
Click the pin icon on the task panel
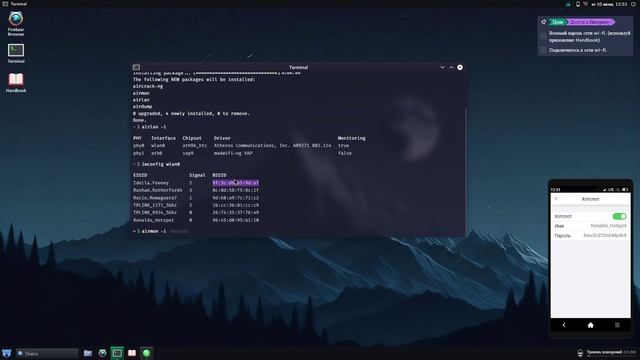point(544,22)
